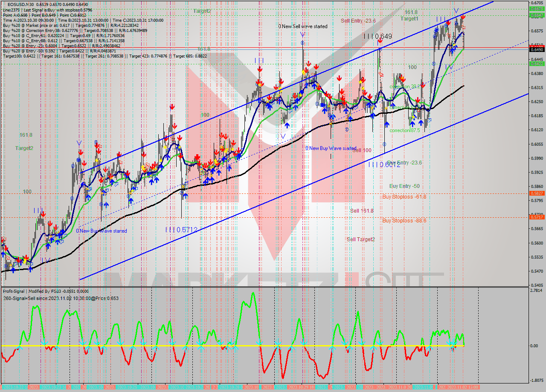546x392 pixels.
Task: Click the 'I I I 0.6012' wave label
Action: pos(385,164)
